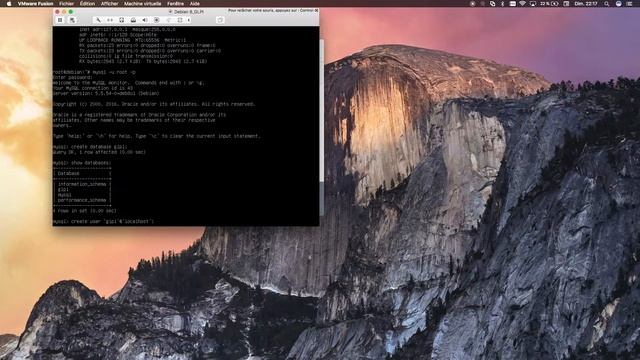The height and width of the screenshot is (360, 640).
Task: Click the date and time Dim. 22:17
Action: (x=586, y=4)
